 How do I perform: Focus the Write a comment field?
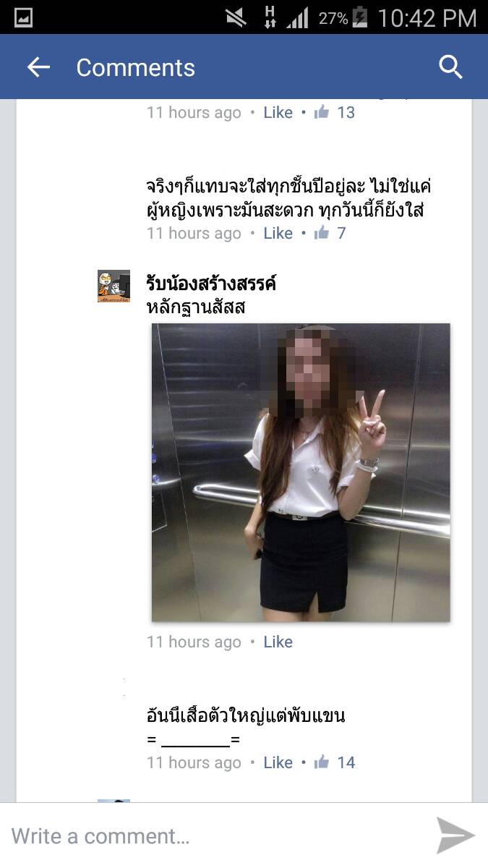coord(217,836)
